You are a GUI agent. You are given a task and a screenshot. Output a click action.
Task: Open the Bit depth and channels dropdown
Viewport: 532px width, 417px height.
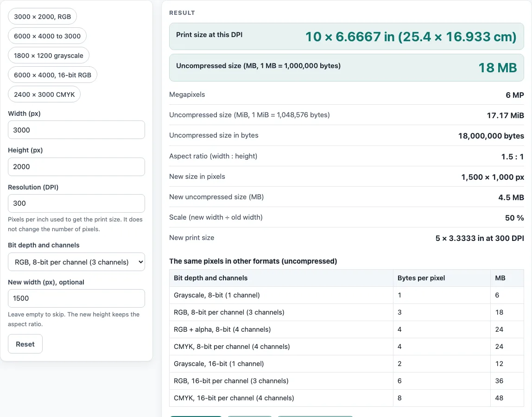coord(76,262)
